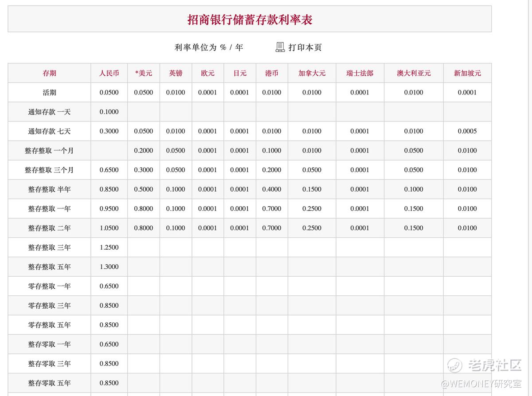532x396 pixels.
Task: Click the 人民币 column header
Action: pos(109,73)
